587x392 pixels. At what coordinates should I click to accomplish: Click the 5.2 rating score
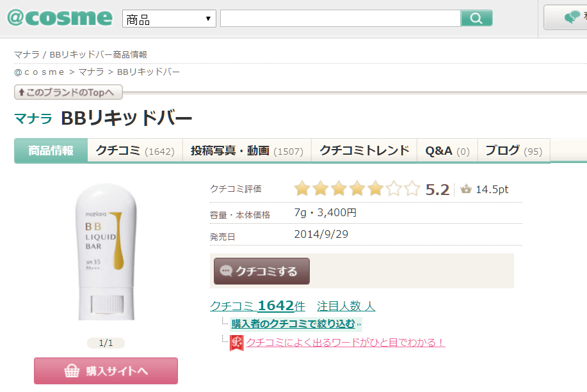tap(437, 190)
